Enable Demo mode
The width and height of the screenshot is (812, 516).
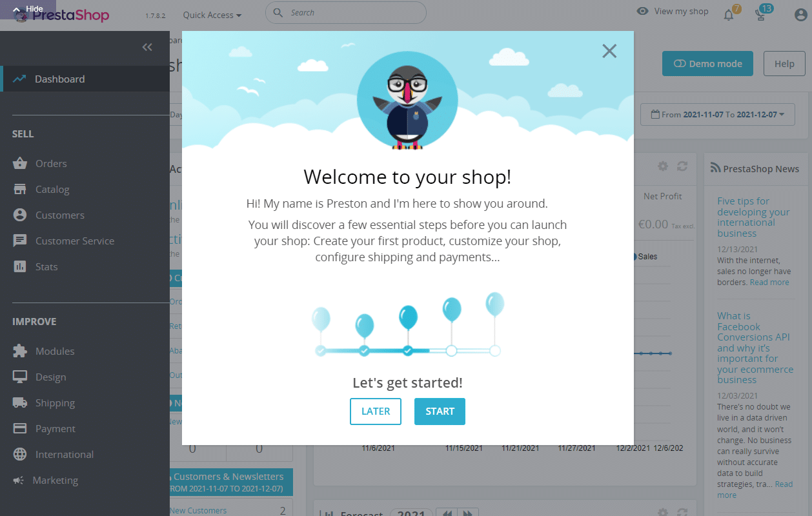coord(707,63)
